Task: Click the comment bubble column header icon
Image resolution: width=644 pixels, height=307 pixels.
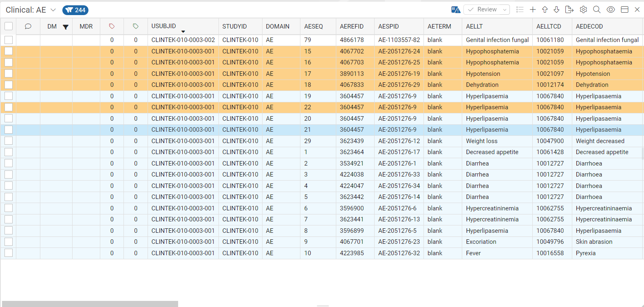Action: point(28,27)
